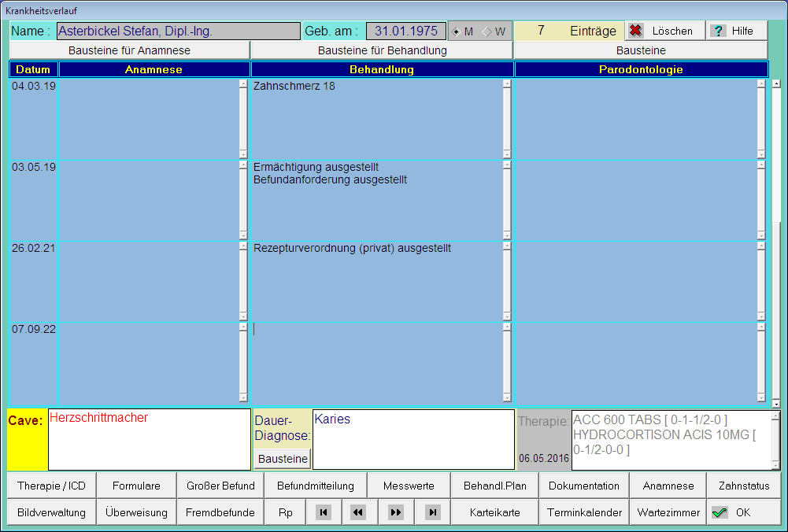The height and width of the screenshot is (532, 788).
Task: Open Hilfe with question mark icon
Action: [735, 31]
